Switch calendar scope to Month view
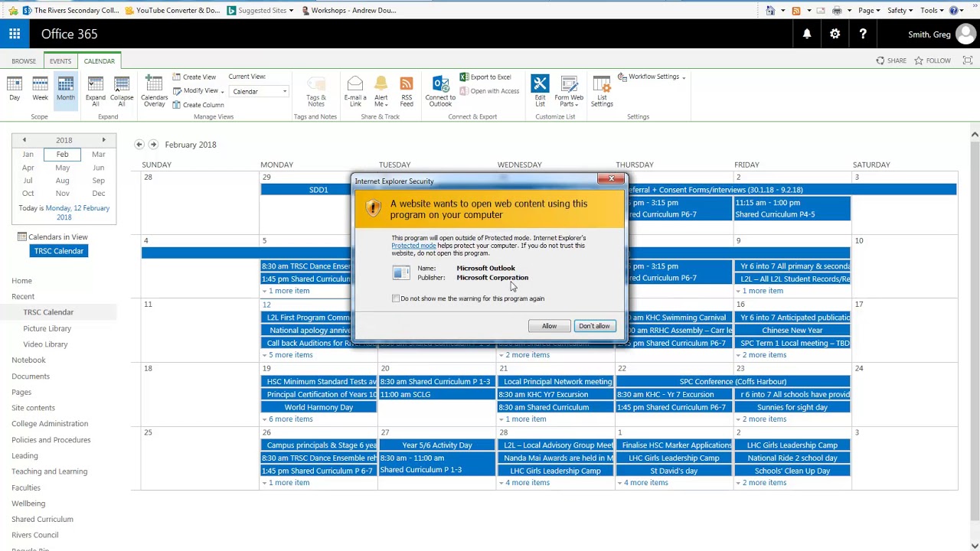 pyautogui.click(x=65, y=90)
